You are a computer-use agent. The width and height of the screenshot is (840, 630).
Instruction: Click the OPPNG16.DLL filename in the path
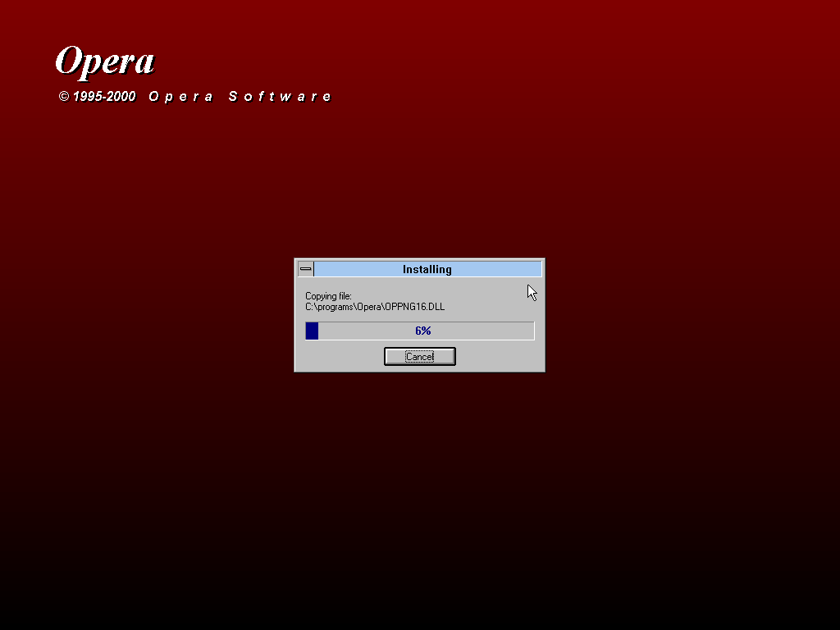click(415, 307)
